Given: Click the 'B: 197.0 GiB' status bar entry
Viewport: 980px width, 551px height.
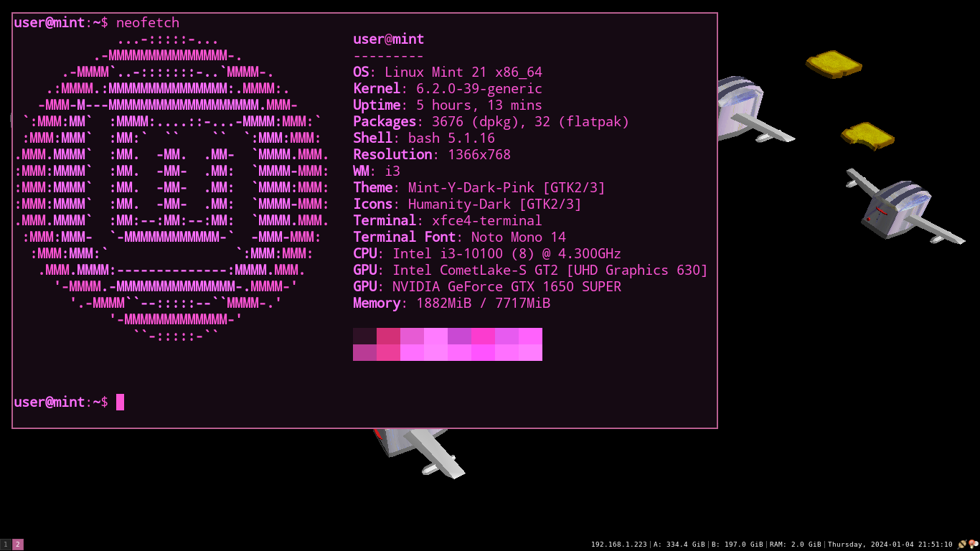Looking at the screenshot, I should [x=737, y=545].
